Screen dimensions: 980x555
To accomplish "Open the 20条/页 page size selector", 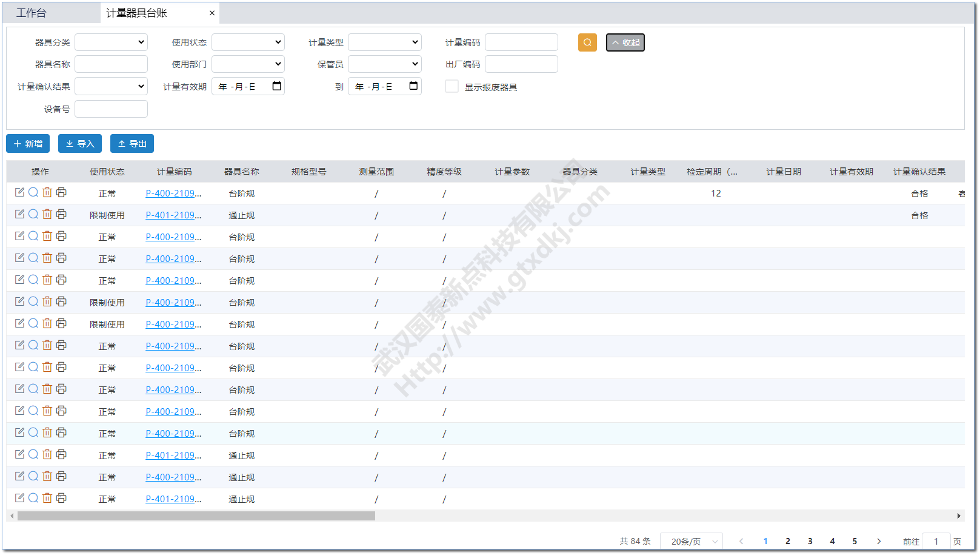I will tap(691, 541).
